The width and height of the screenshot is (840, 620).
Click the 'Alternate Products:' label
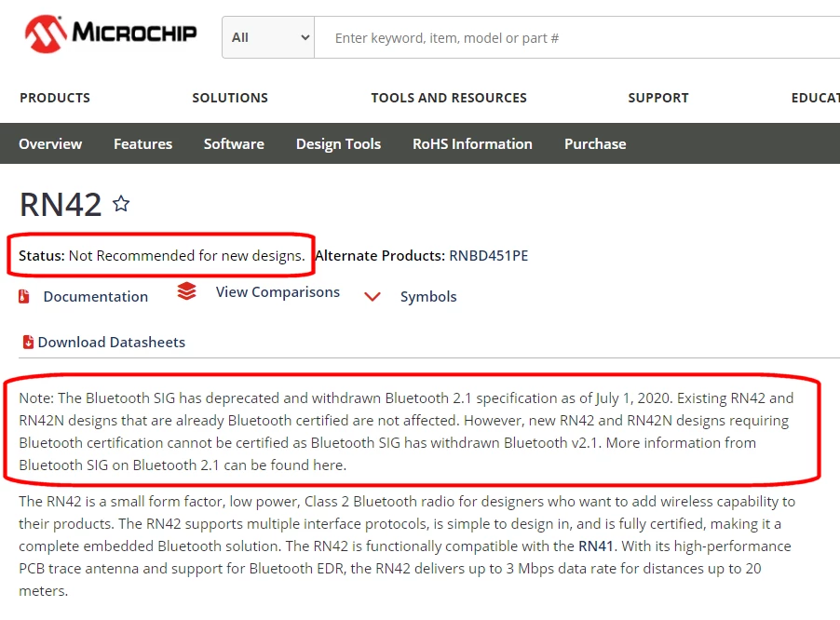(x=380, y=255)
